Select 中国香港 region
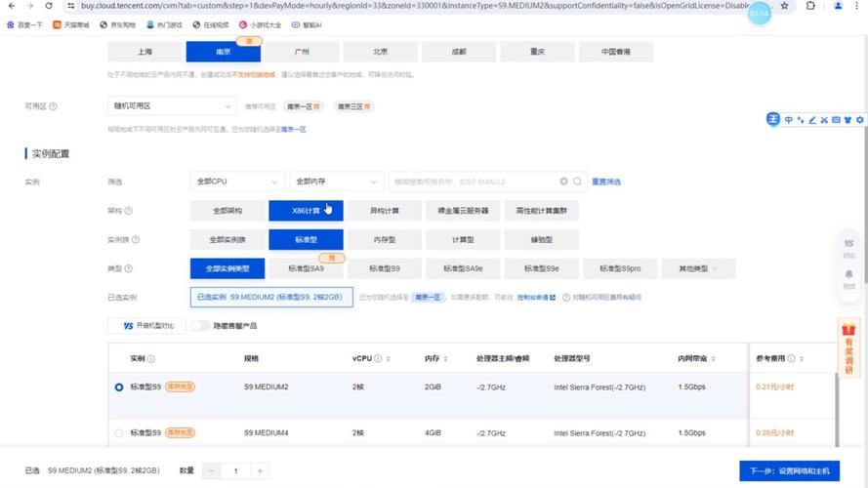The height and width of the screenshot is (488, 868). pyautogui.click(x=616, y=52)
